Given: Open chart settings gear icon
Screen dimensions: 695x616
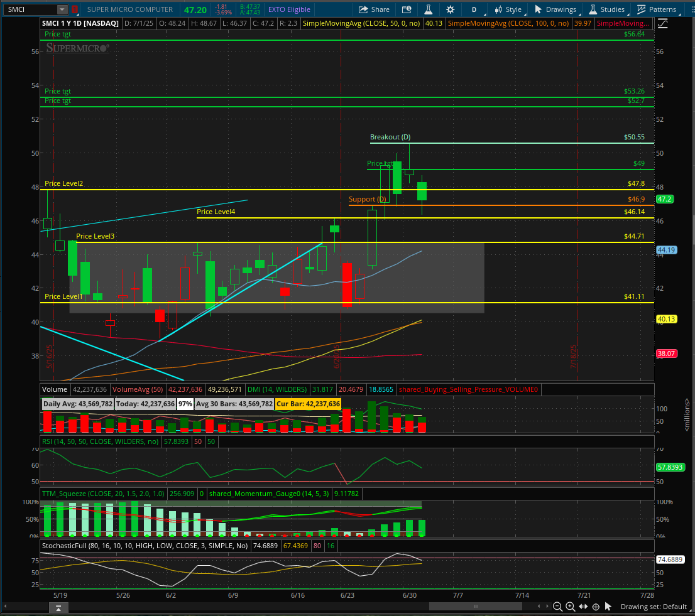Looking at the screenshot, I should click(x=451, y=9).
